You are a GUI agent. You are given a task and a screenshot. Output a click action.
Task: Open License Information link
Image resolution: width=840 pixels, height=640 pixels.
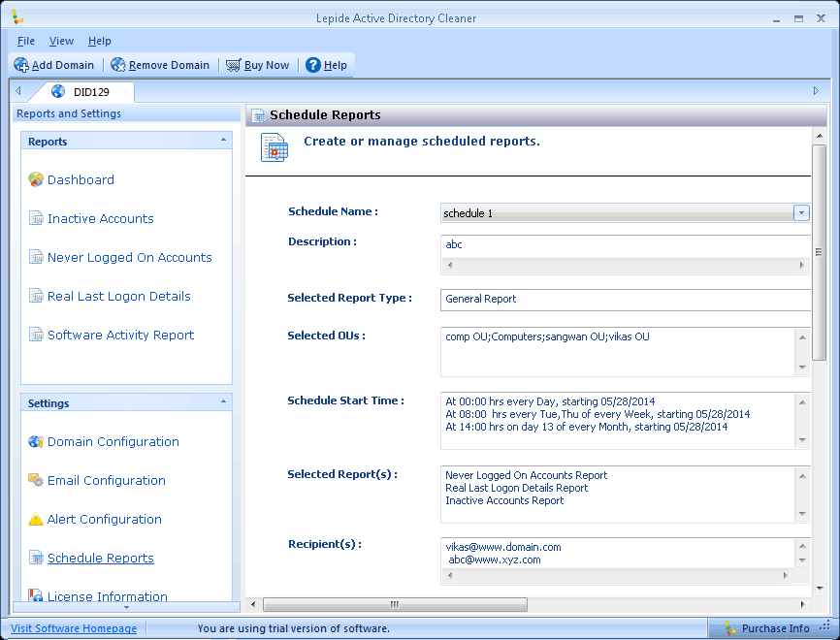[107, 595]
